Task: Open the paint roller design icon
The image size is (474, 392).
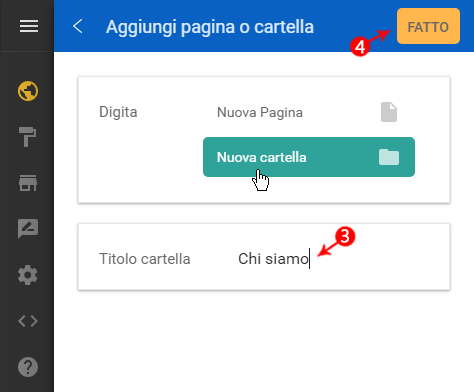Action: click(x=27, y=137)
